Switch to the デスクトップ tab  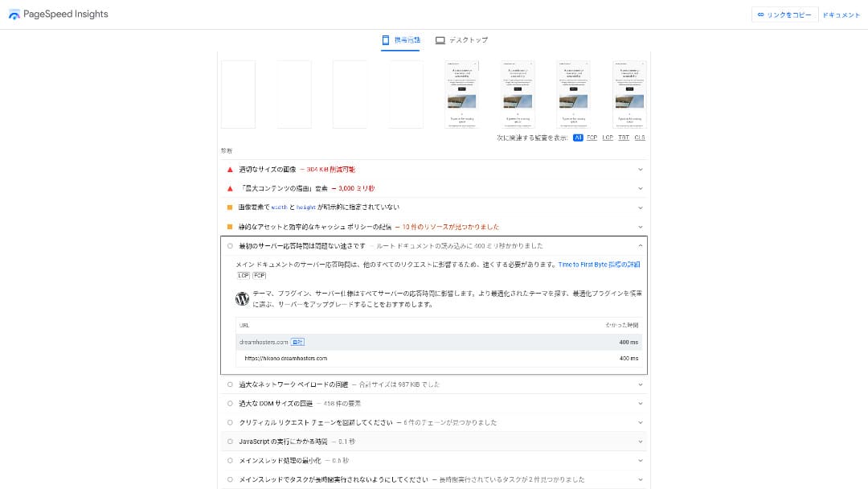coord(461,40)
